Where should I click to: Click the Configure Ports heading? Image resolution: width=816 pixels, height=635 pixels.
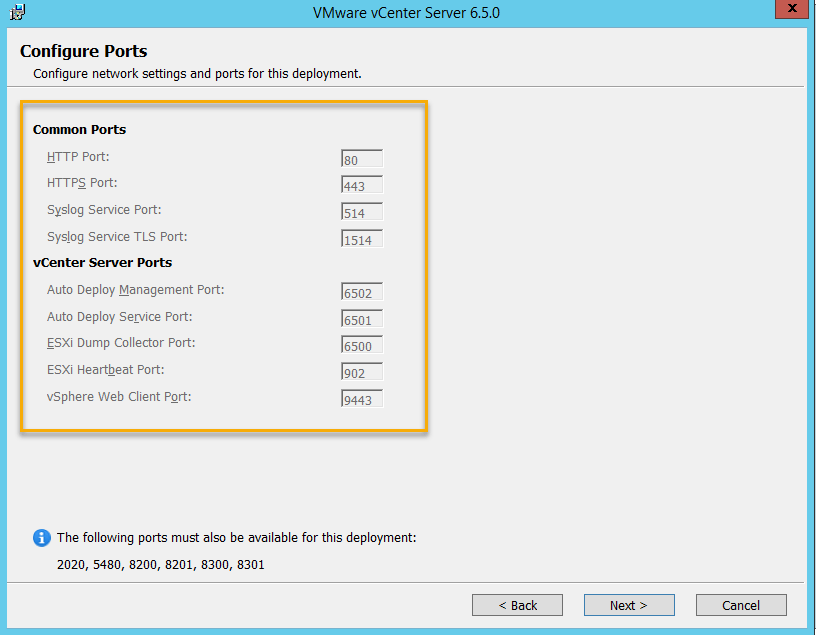click(x=83, y=52)
